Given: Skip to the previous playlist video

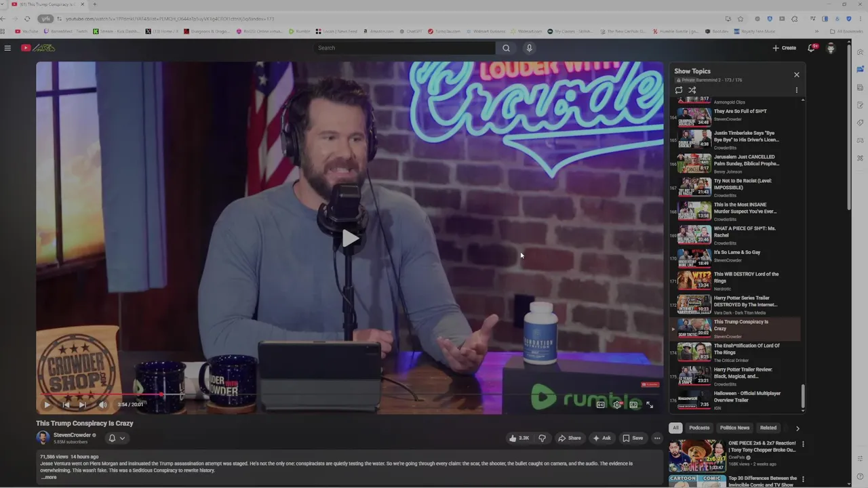Looking at the screenshot, I should click(66, 405).
